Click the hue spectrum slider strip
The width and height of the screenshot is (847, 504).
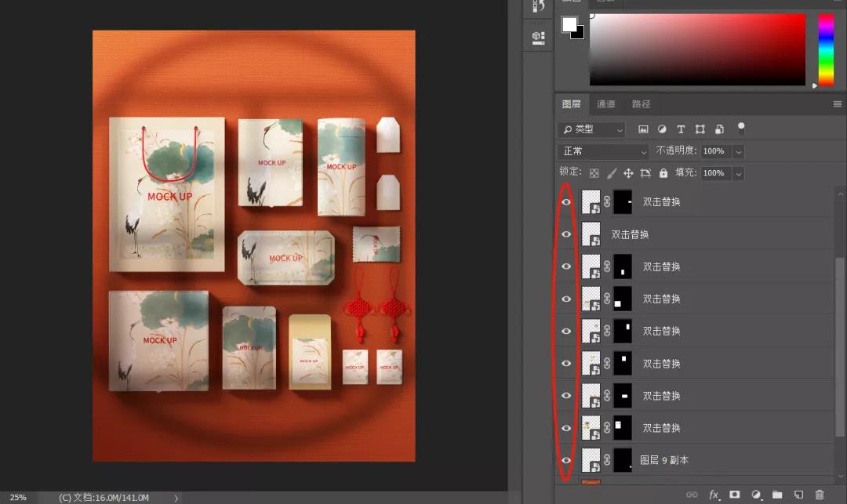[826, 49]
